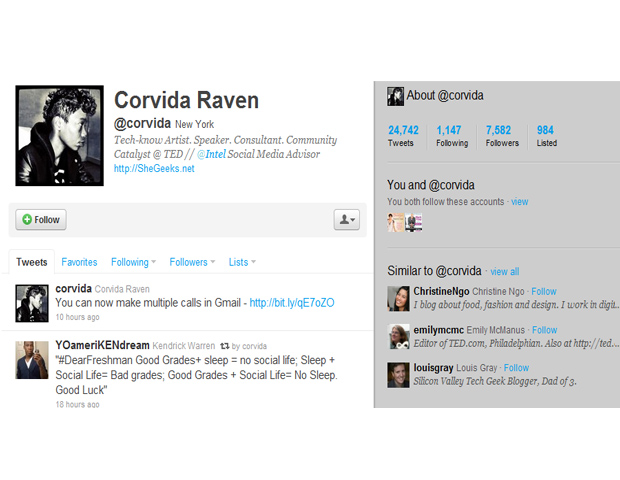Screen dimensions: 620x480
Task: Open the user actions dropdown menu
Action: (345, 219)
